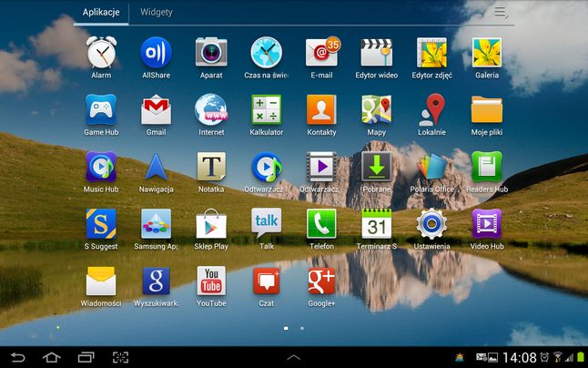The height and width of the screenshot is (368, 588).
Task: Open the clock showing 14:08
Action: tap(520, 357)
